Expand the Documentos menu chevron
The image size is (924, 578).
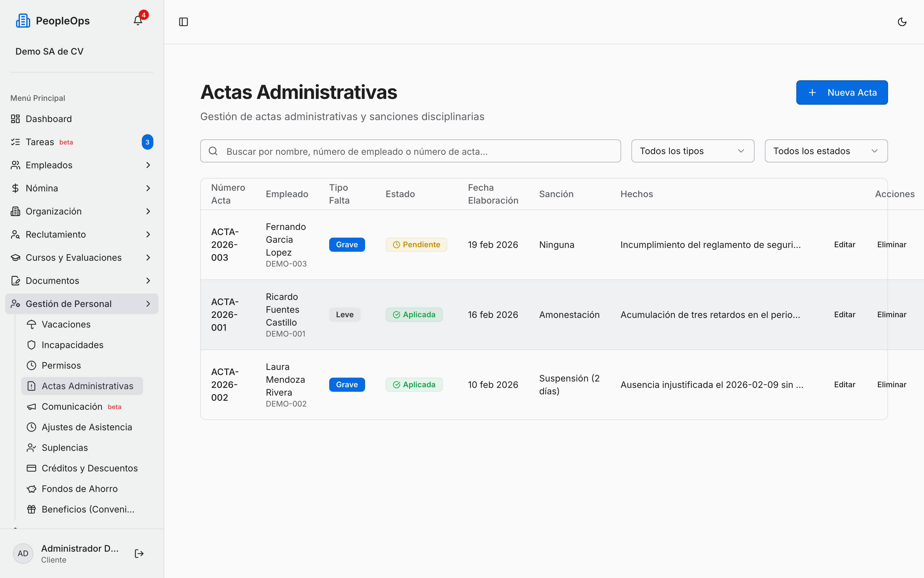tap(148, 281)
